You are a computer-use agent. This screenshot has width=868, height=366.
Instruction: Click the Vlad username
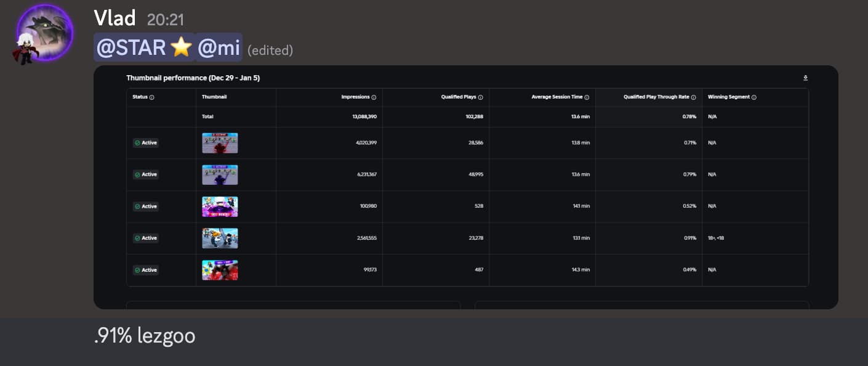coord(115,18)
